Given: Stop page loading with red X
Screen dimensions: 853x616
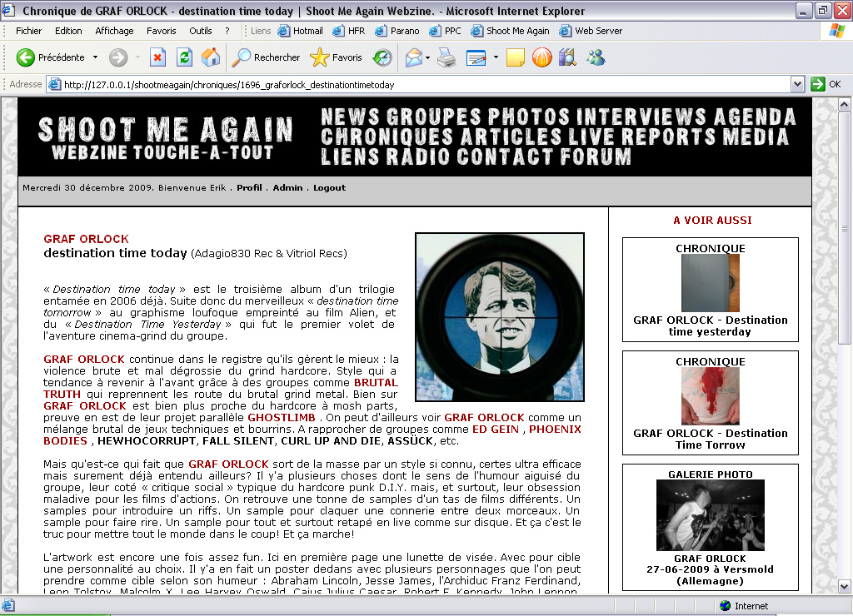Looking at the screenshot, I should (x=157, y=57).
